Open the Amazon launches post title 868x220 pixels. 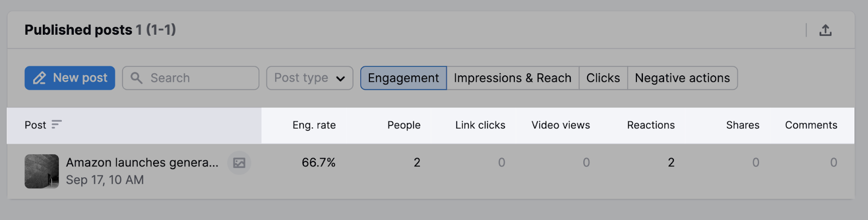point(142,163)
